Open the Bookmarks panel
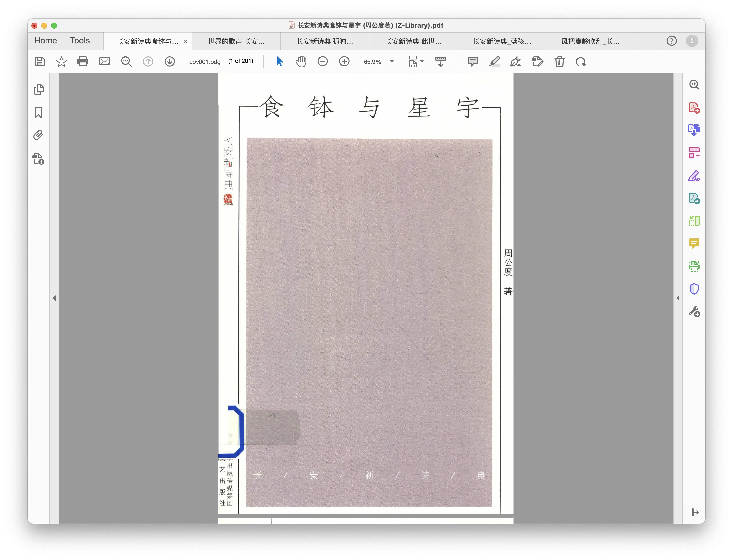Viewport: 733px width, 560px height. [x=38, y=113]
